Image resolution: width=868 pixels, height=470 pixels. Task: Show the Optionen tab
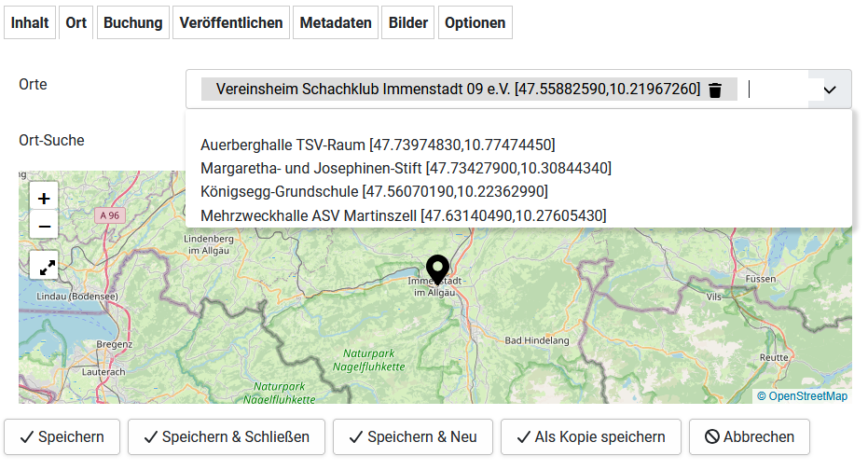(x=475, y=22)
